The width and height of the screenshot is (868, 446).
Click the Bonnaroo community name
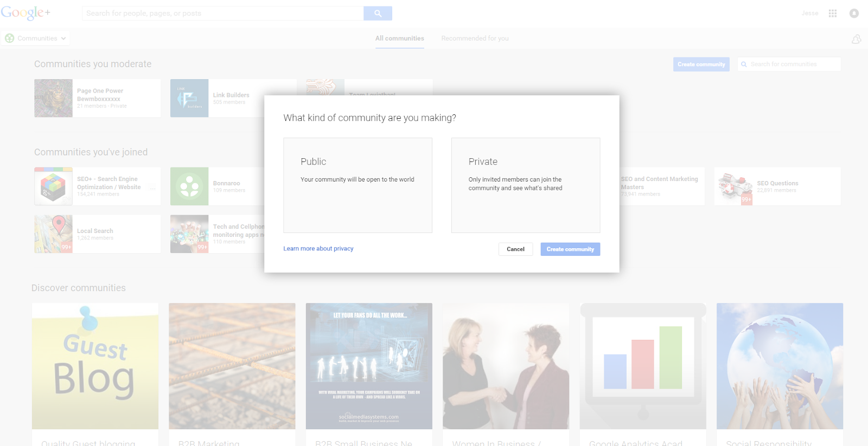point(226,183)
